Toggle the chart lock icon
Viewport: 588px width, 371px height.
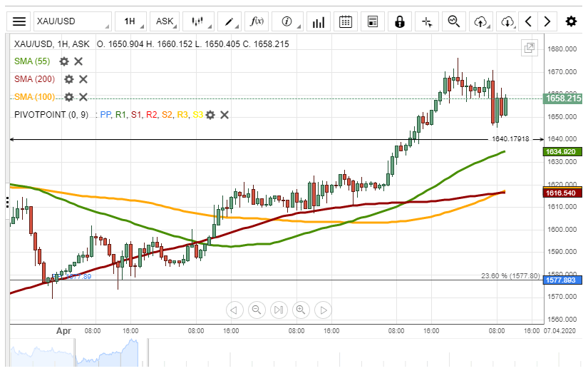(x=400, y=21)
